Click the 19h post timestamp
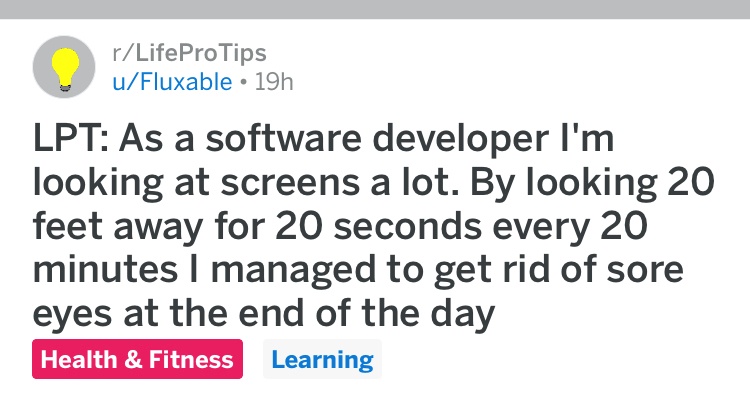 [274, 82]
